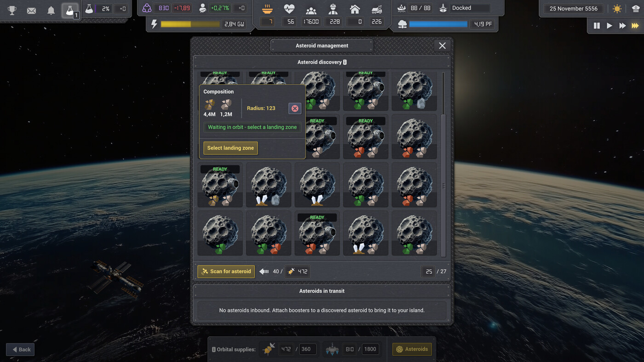
Task: Click the house housing icon
Action: (x=355, y=9)
